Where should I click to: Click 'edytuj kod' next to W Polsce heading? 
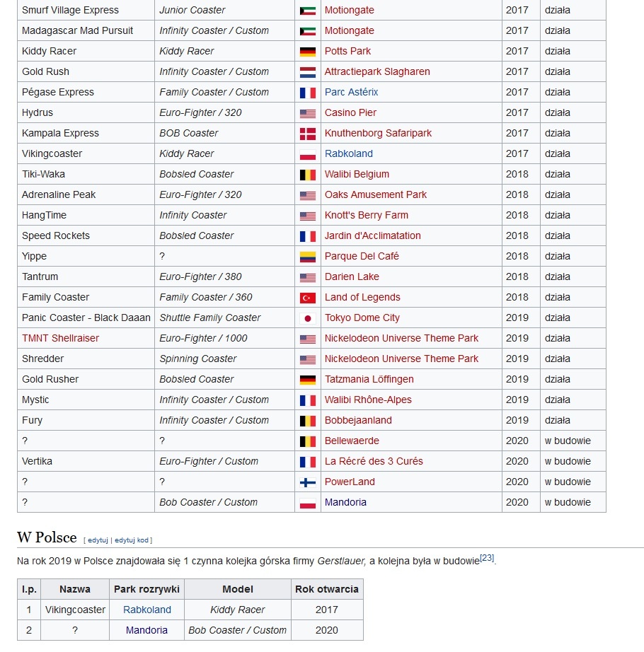coord(132,540)
